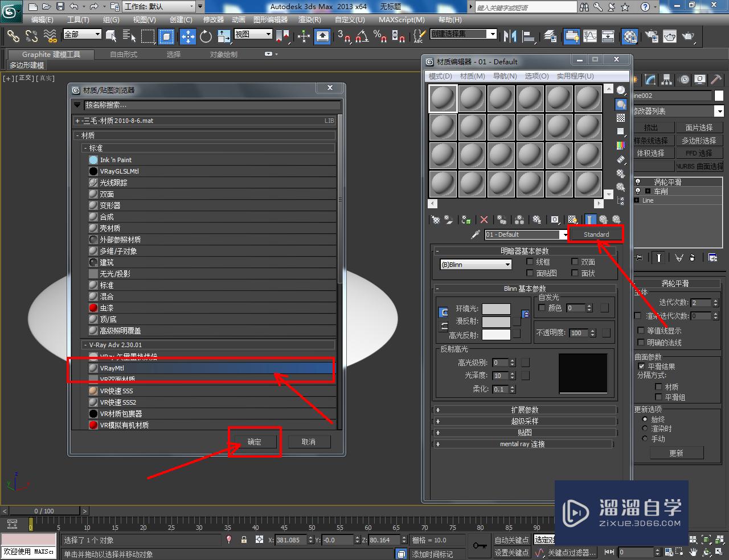Activate the Select Object tool
Image resolution: width=729 pixels, height=560 pixels.
click(111, 36)
